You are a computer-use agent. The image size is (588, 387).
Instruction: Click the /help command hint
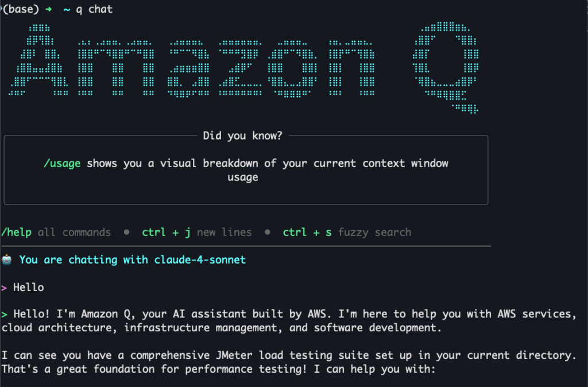[x=17, y=232]
